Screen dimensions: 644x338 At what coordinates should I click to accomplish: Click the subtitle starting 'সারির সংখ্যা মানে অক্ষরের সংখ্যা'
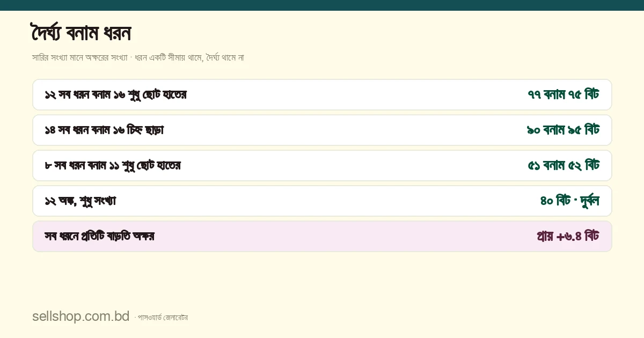(x=138, y=57)
